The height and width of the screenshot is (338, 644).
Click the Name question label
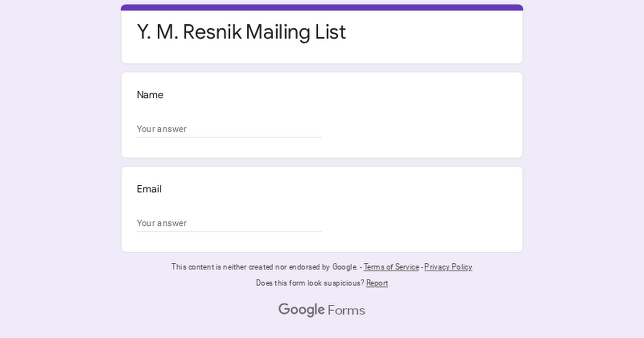point(150,95)
